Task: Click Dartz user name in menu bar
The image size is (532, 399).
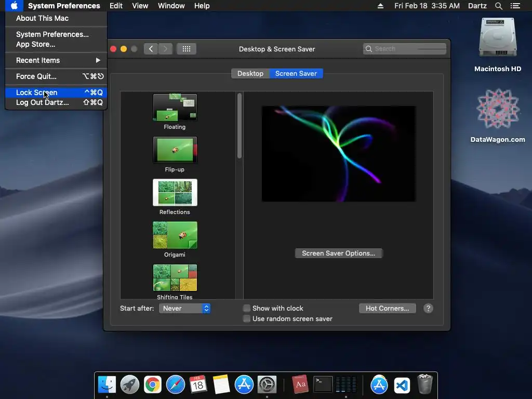Action: point(477,6)
